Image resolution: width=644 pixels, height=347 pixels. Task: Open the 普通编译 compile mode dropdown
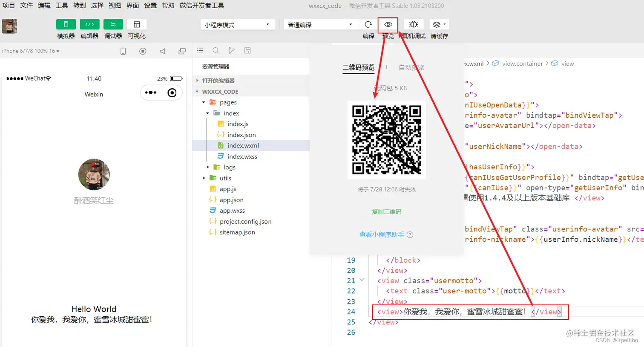[x=320, y=25]
